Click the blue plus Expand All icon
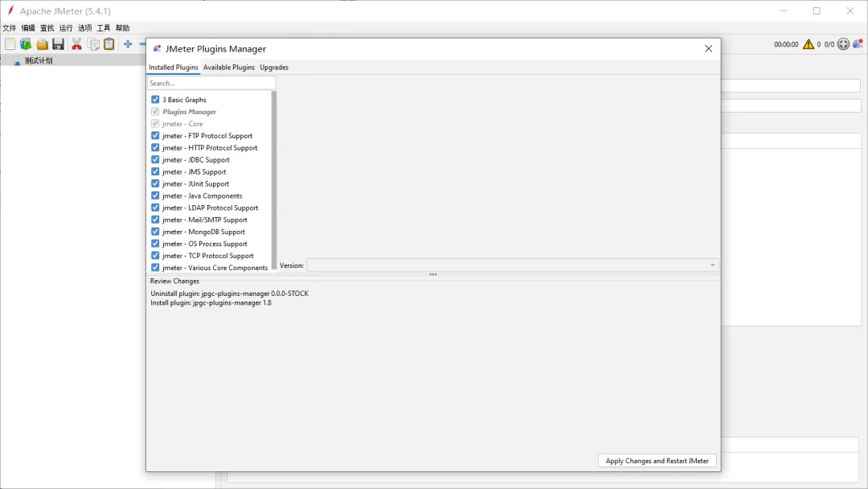This screenshot has height=489, width=868. click(128, 44)
